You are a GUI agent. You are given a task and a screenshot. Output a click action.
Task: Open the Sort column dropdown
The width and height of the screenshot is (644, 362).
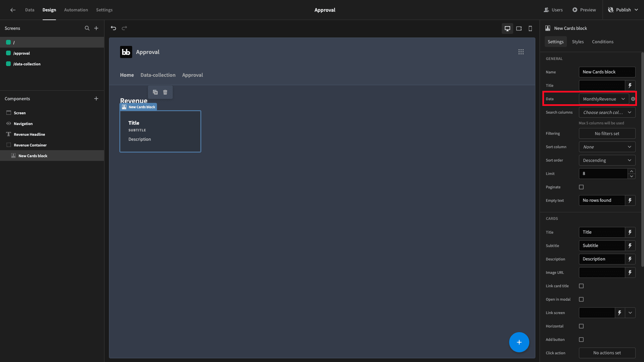(x=607, y=147)
